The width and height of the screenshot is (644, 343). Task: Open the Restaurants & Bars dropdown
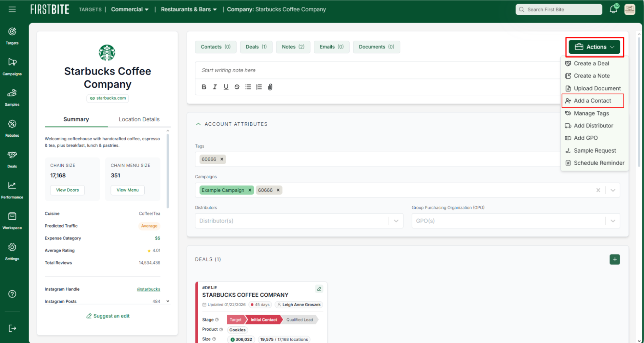coord(189,9)
